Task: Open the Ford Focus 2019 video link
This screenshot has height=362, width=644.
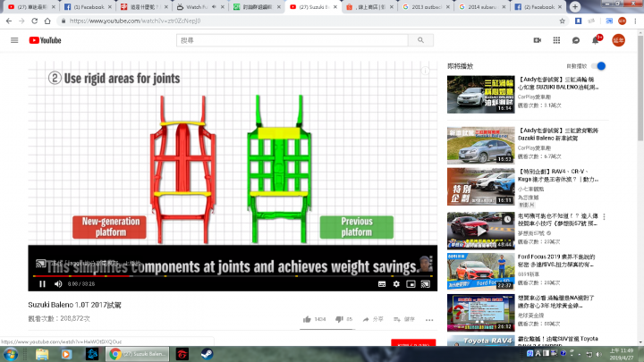Action: [556, 260]
